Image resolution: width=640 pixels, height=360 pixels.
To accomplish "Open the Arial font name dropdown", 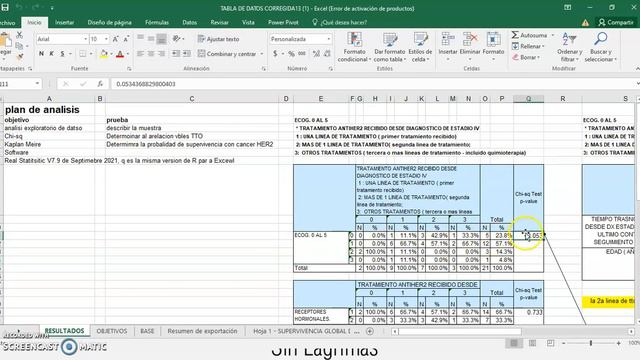I will [x=86, y=39].
